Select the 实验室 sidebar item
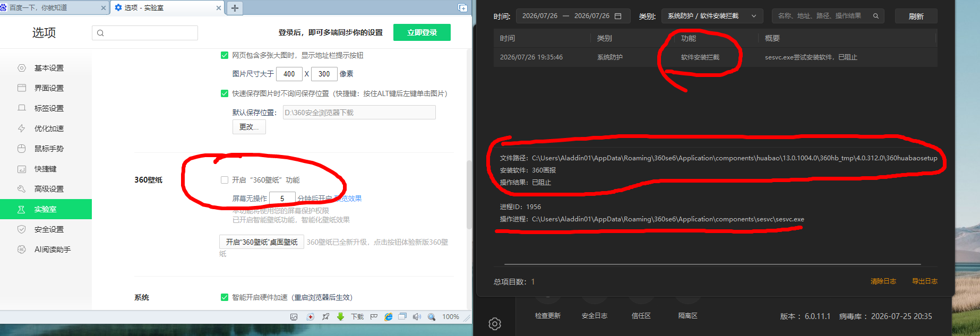 46,209
